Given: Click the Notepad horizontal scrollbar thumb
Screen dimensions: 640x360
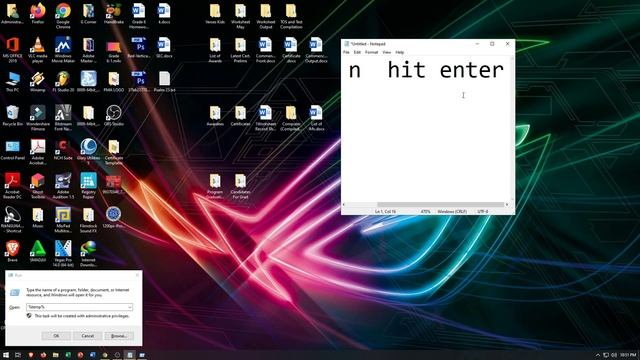Looking at the screenshot, I should [441, 204].
